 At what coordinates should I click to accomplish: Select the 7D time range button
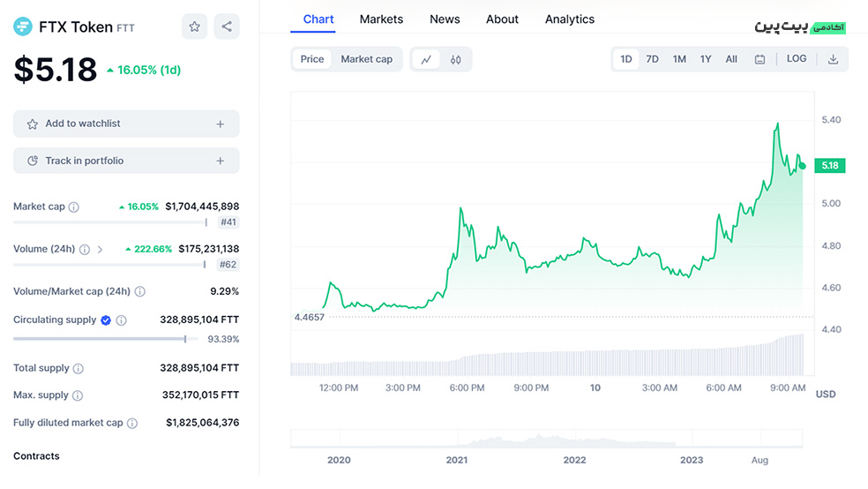652,59
